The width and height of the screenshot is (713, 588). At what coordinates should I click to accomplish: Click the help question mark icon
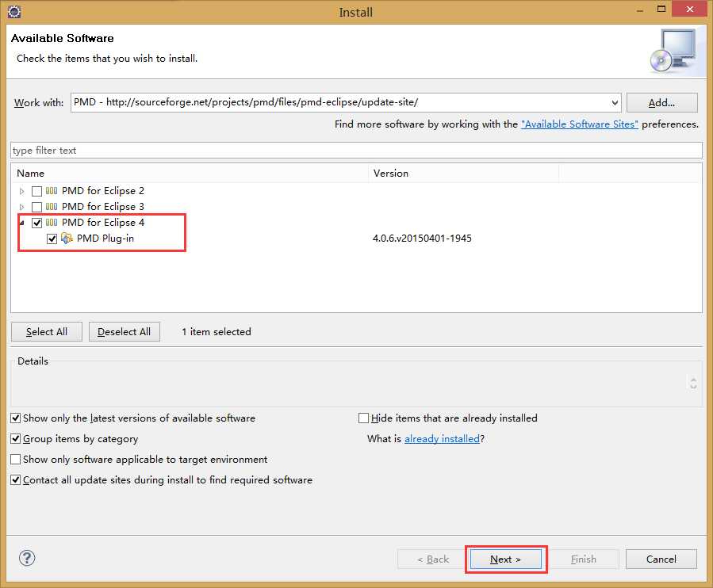27,558
